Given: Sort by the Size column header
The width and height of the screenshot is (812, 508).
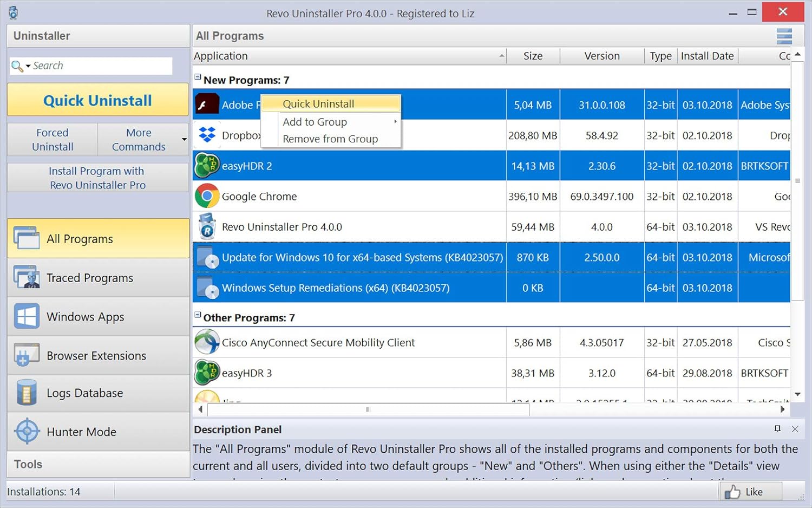Looking at the screenshot, I should point(533,56).
